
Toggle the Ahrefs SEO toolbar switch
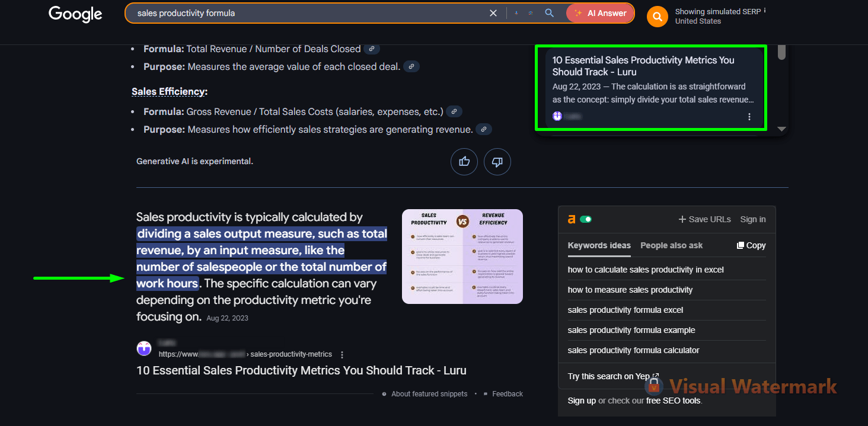pos(586,219)
